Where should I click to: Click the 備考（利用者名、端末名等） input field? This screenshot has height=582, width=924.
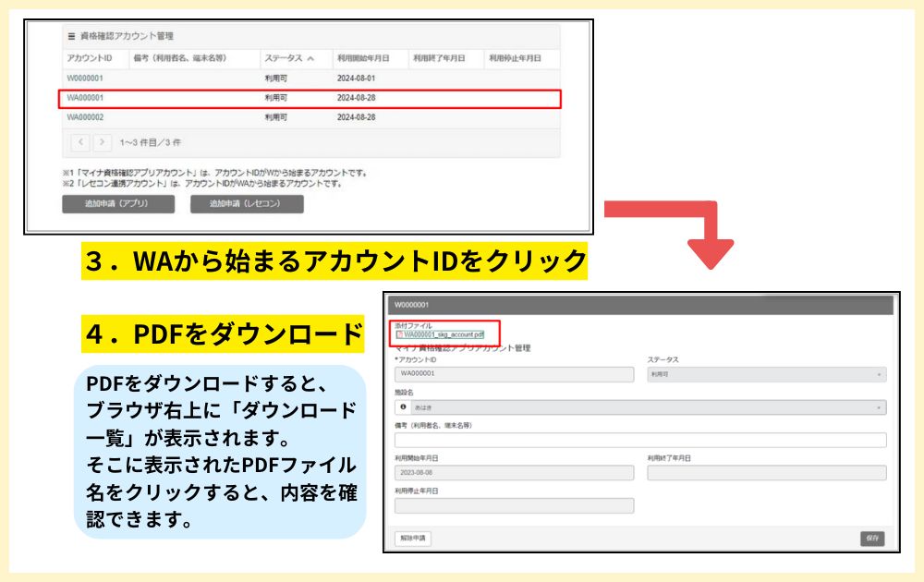(639, 440)
